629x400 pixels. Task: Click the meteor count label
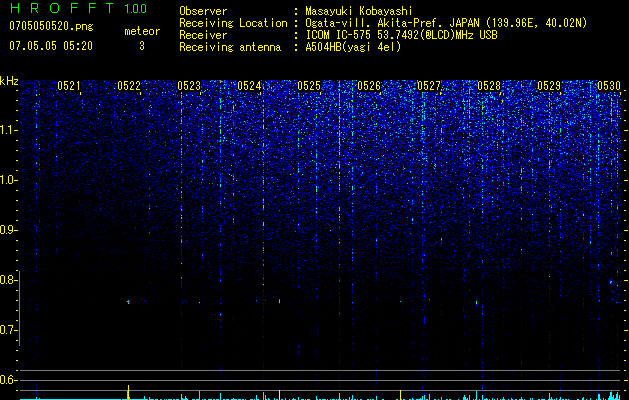(x=142, y=31)
